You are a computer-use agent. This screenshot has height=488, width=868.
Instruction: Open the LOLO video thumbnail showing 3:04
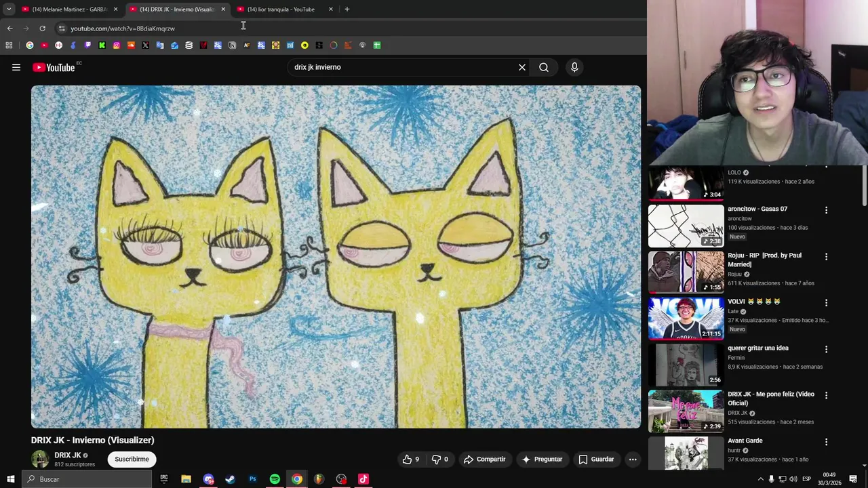click(x=686, y=184)
